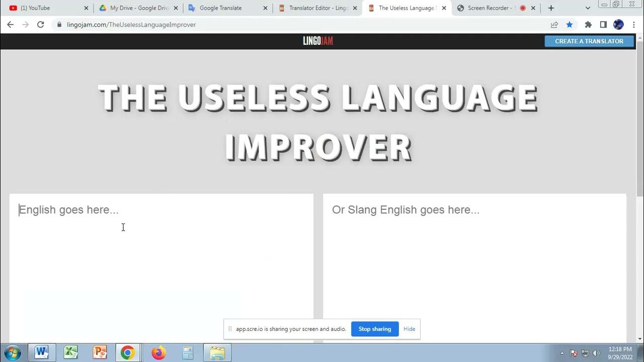Toggle the browser side panel
The height and width of the screenshot is (362, 644).
click(x=603, y=25)
